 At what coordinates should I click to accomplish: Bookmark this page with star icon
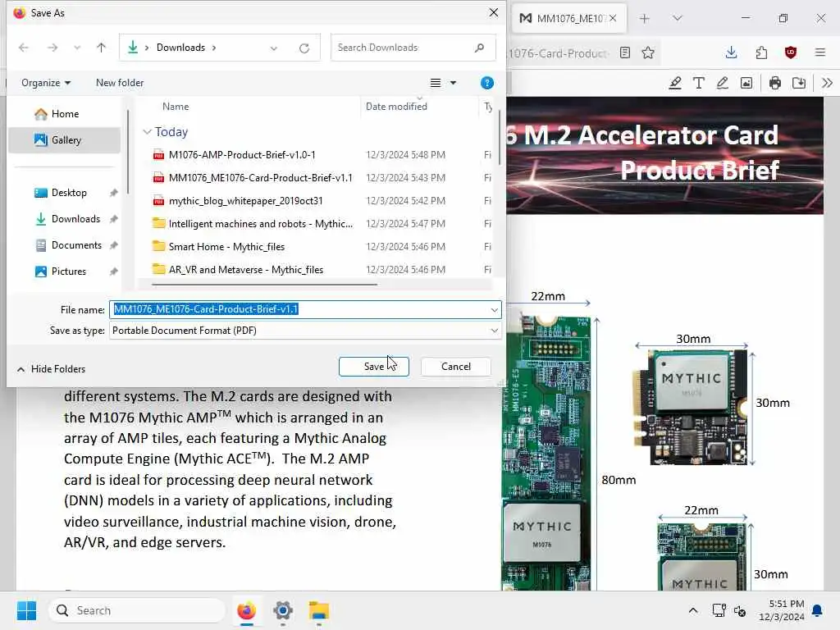coord(648,52)
